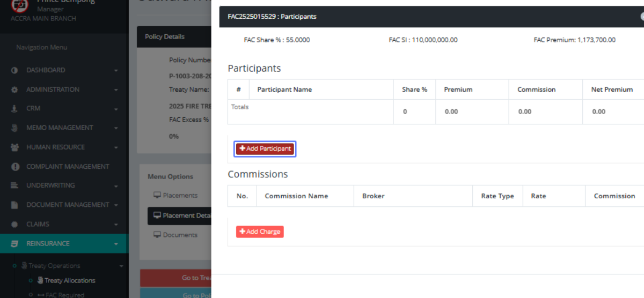
Task: Click the user avatar logo
Action: (20, 5)
